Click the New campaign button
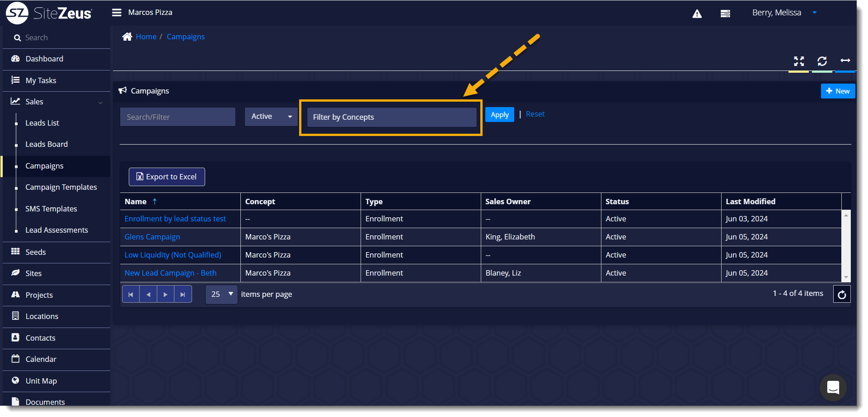Screen dimensions: 868x417 (x=838, y=91)
